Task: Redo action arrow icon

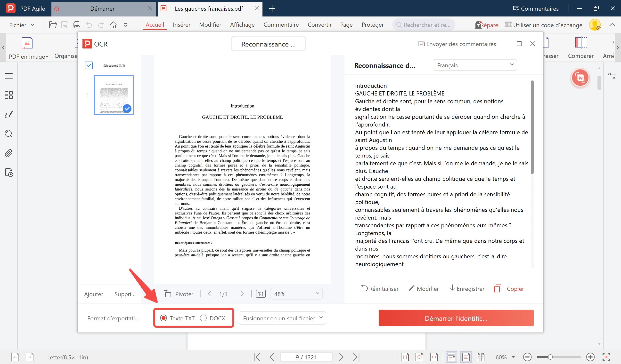Action: [101, 25]
